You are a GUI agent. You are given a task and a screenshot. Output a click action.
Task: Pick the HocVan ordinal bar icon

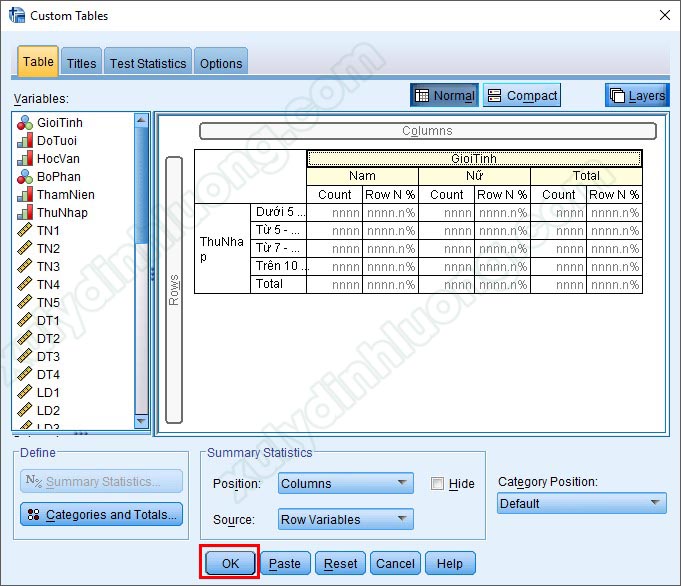(25, 158)
